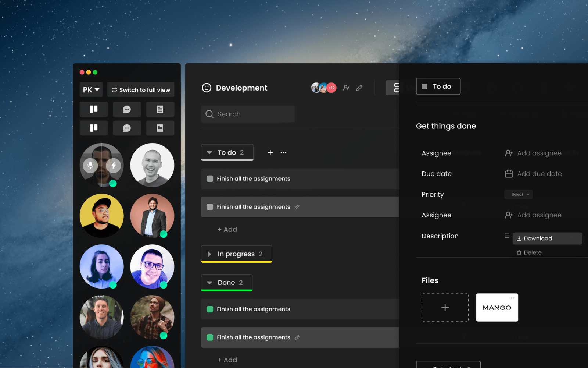Select the woman on blue-purple background avatar
This screenshot has width=588, height=368.
[x=102, y=266]
